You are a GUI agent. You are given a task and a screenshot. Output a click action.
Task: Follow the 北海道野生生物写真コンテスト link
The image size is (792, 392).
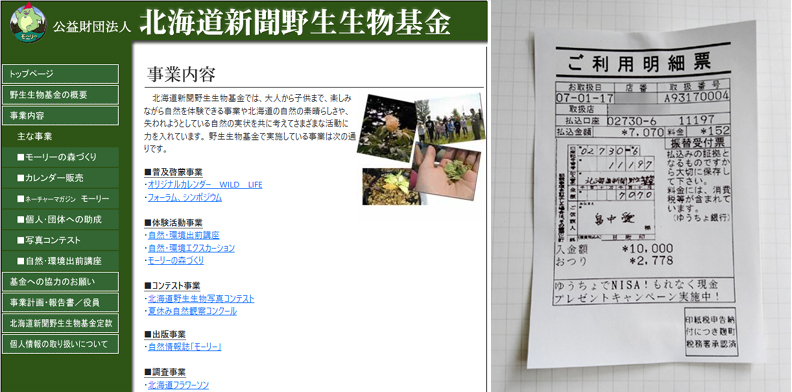[x=201, y=299]
